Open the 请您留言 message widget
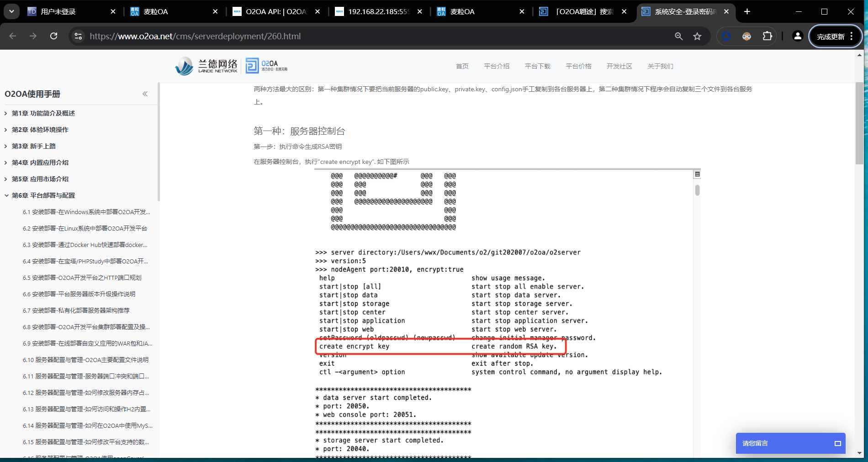Screen dimensions: 868x462 tap(790, 443)
